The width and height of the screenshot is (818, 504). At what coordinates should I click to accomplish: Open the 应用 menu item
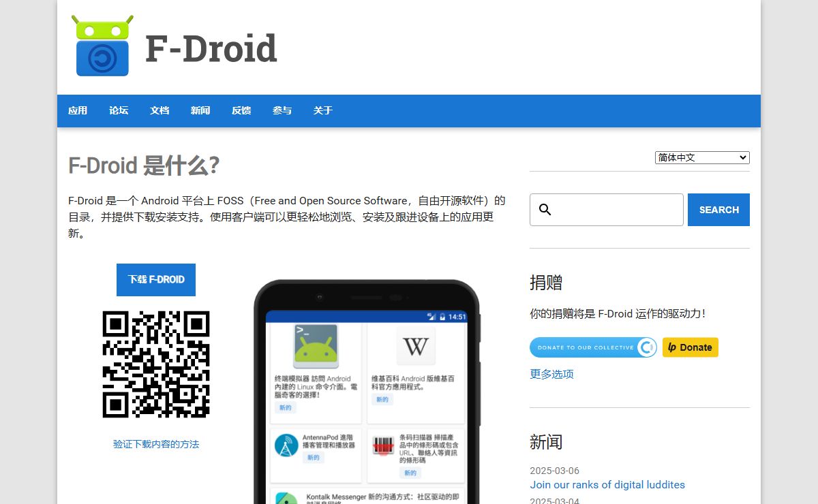pos(78,110)
